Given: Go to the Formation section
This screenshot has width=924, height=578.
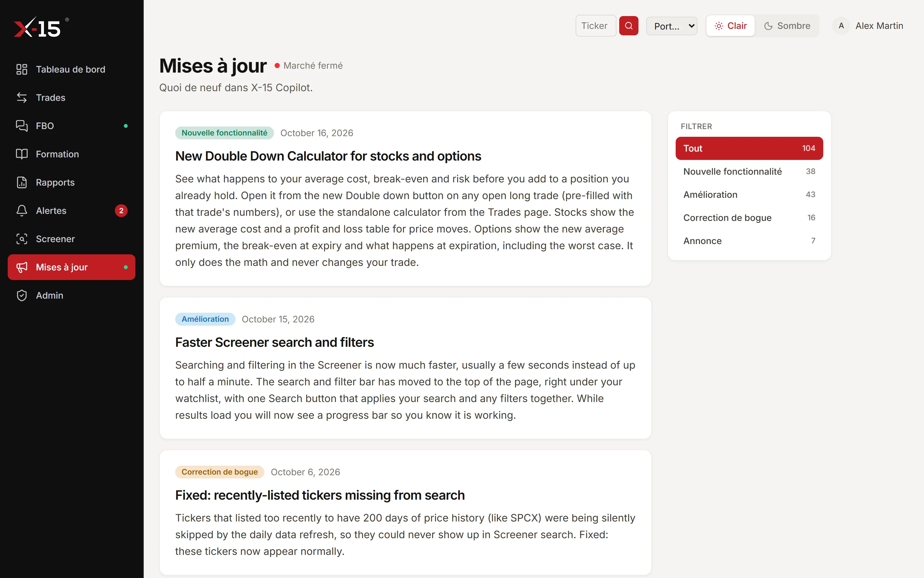Looking at the screenshot, I should [72, 154].
